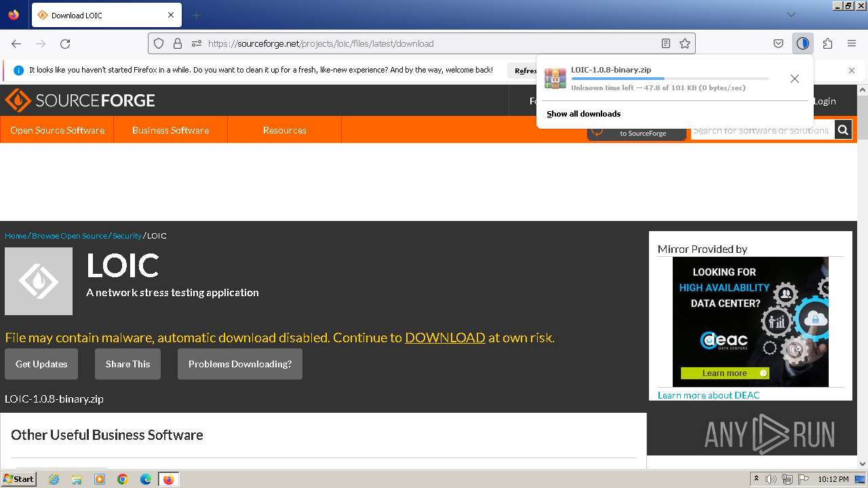Dismiss the Firefox refresh notification bar
Screen dimensions: 868x488
[x=852, y=70]
